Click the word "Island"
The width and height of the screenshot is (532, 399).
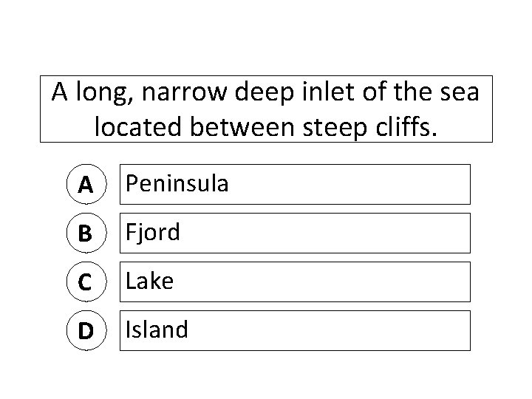[157, 330]
